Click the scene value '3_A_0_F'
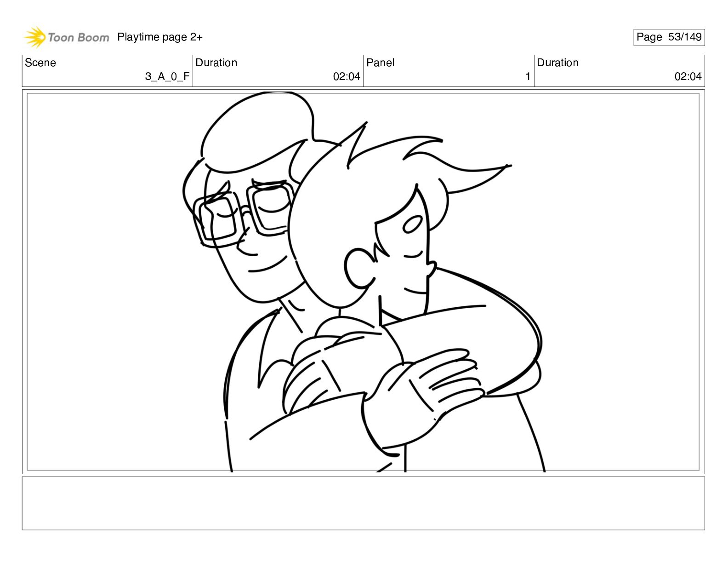The image size is (728, 563). tap(167, 77)
